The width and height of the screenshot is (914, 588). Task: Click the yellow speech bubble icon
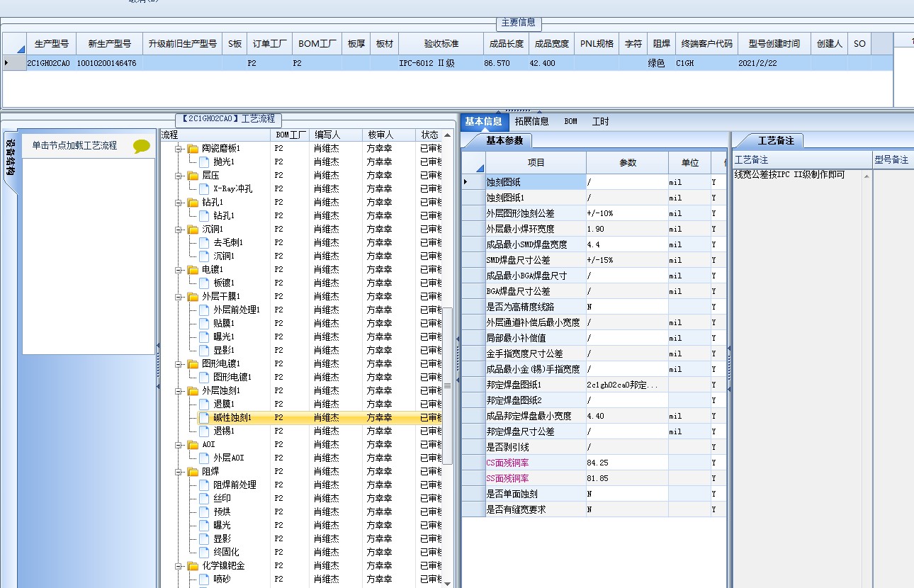click(142, 147)
